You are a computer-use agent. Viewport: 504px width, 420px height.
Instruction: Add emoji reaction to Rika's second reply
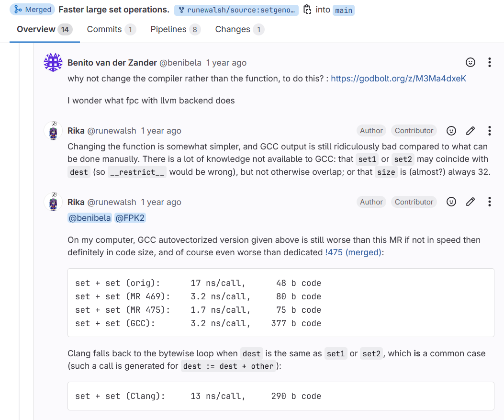click(x=451, y=202)
